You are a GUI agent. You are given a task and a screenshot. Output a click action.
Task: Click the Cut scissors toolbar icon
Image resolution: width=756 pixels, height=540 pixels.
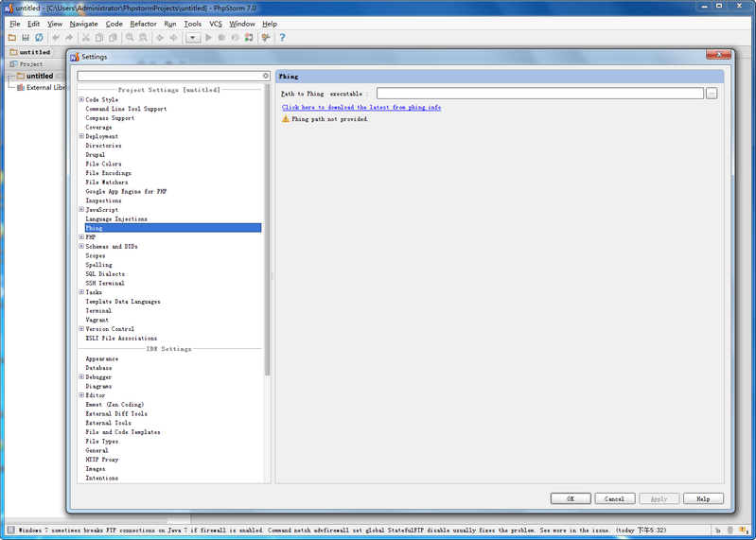click(x=86, y=38)
